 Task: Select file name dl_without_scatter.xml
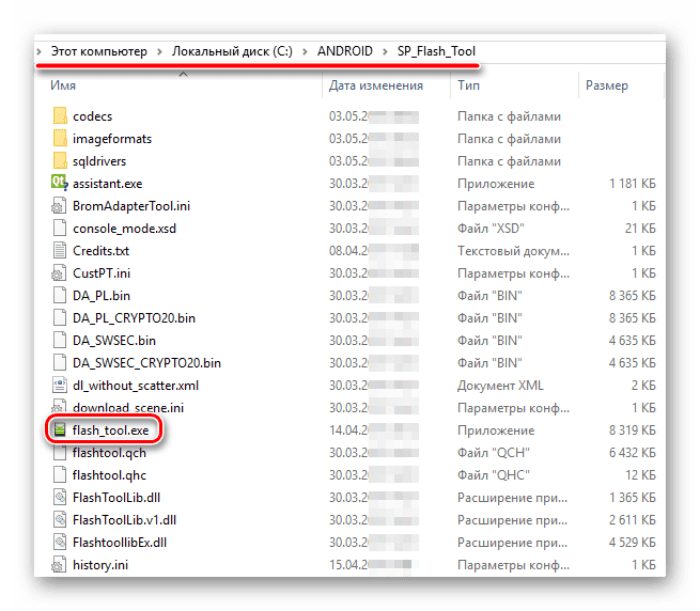(136, 385)
